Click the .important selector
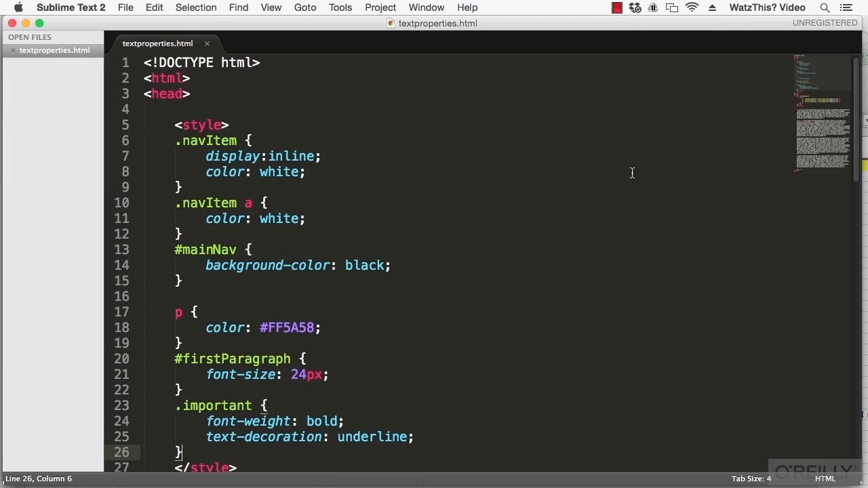 tap(214, 405)
